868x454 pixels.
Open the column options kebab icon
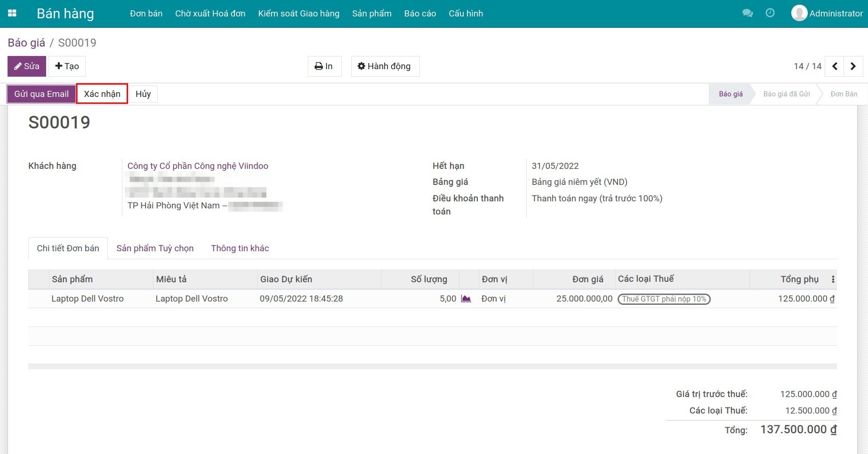click(x=833, y=279)
